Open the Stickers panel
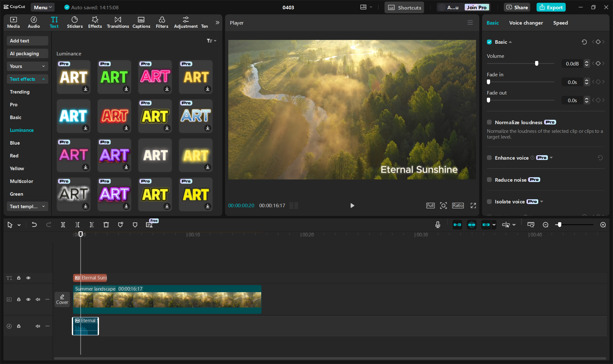This screenshot has width=613, height=364. (x=75, y=22)
